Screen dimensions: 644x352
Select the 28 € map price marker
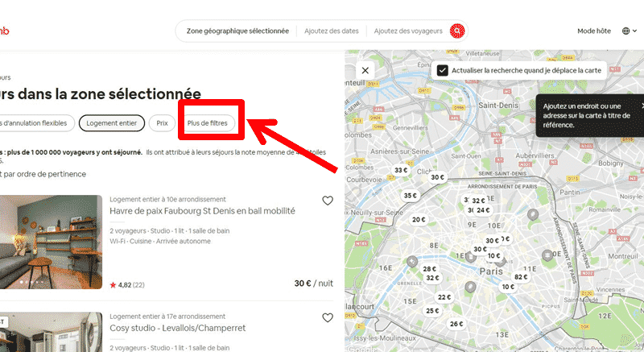tap(429, 268)
